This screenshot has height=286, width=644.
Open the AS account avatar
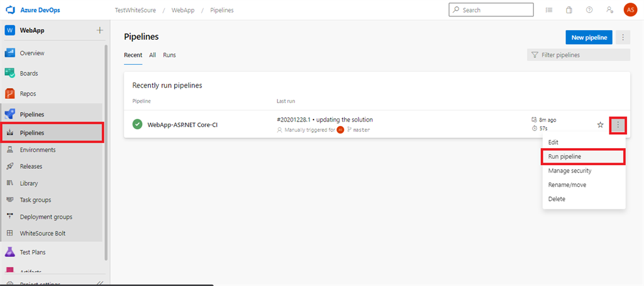pyautogui.click(x=630, y=10)
